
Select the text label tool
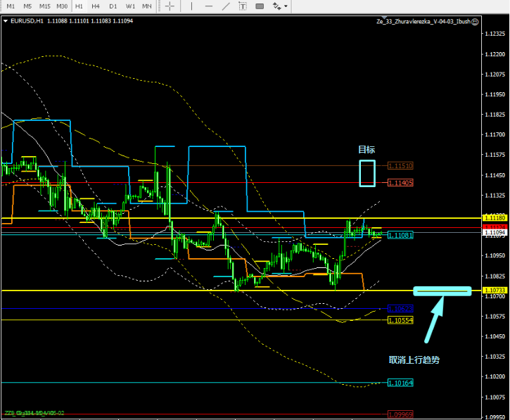tap(260, 6)
